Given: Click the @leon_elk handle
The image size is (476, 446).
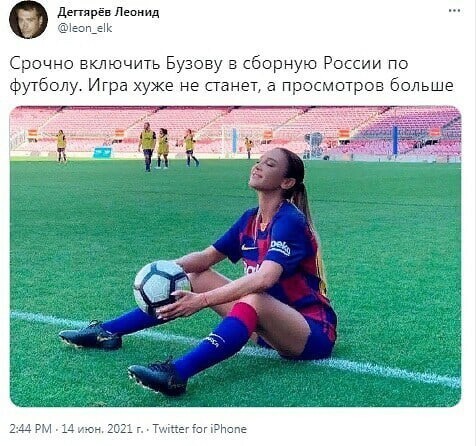Looking at the screenshot, I should (x=85, y=28).
